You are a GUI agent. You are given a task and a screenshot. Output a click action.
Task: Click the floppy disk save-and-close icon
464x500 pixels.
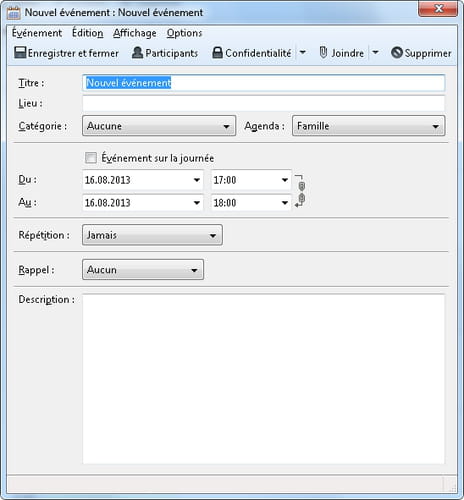click(20, 52)
